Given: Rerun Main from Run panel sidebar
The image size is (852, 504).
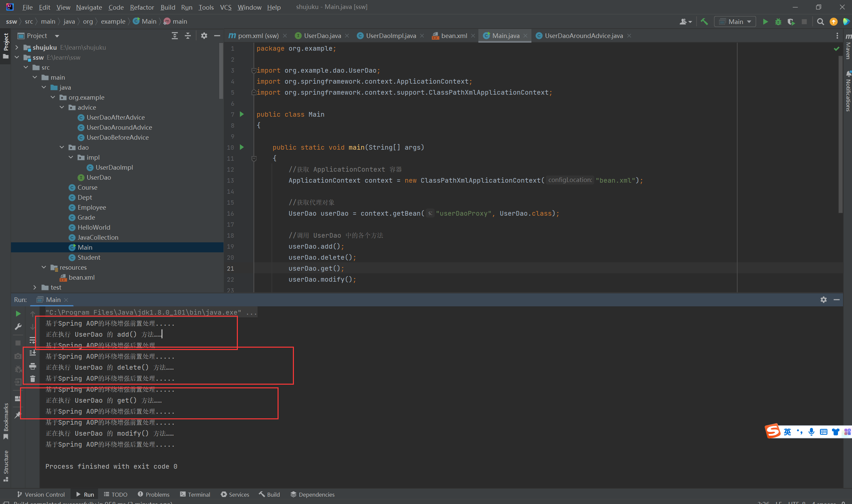Looking at the screenshot, I should pos(18,313).
